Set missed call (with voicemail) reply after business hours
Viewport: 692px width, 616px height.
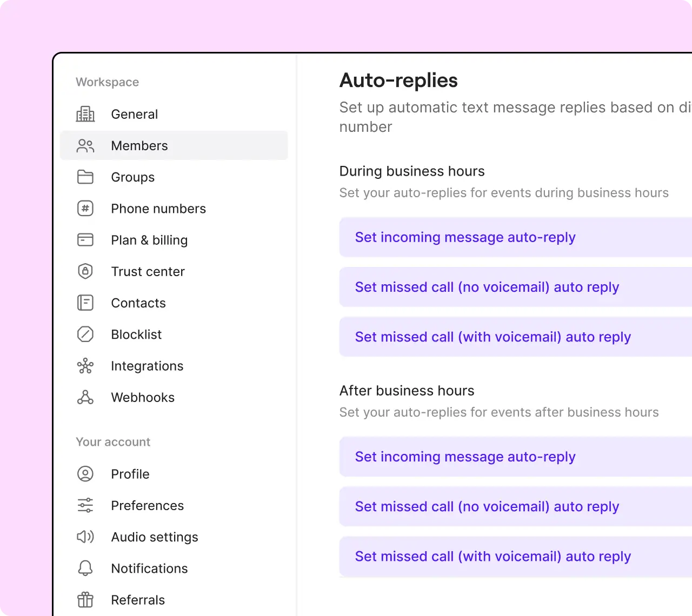pos(516,556)
